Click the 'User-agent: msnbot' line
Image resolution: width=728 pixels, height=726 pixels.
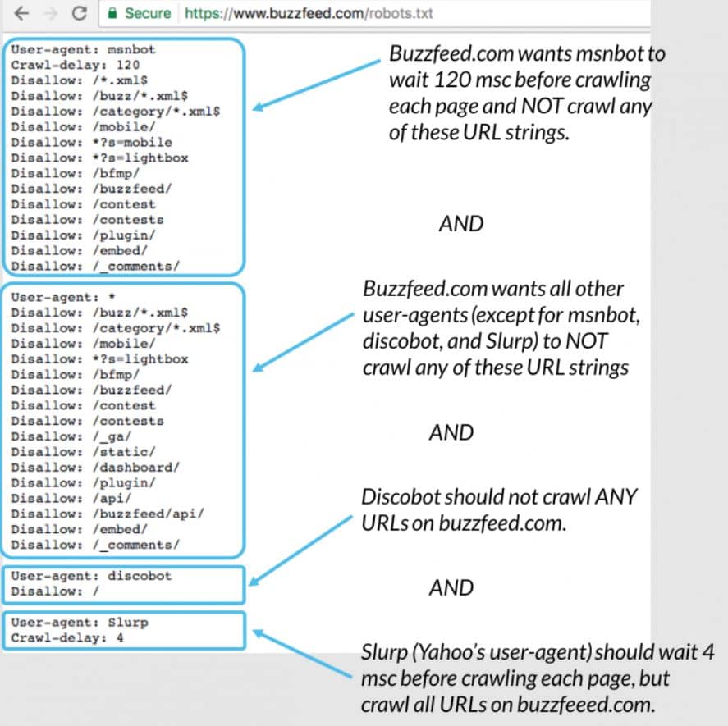click(x=83, y=49)
